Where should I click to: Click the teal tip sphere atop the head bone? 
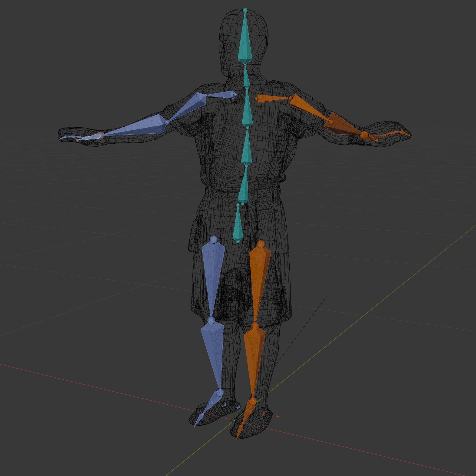coord(245,10)
